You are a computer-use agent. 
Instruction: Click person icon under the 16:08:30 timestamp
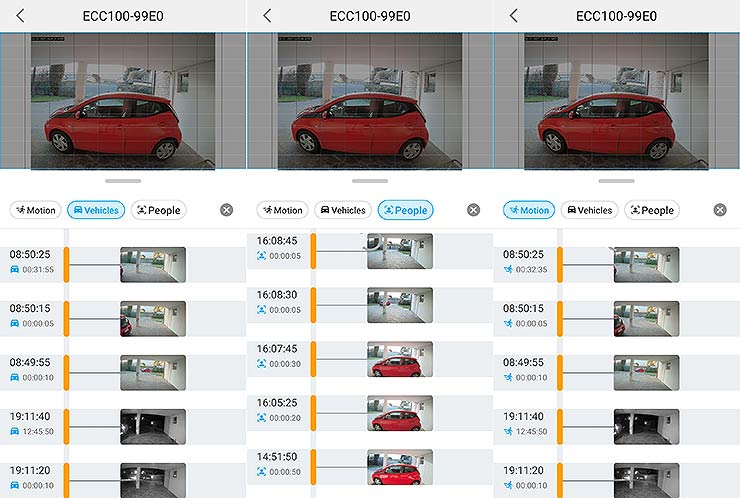tap(262, 310)
